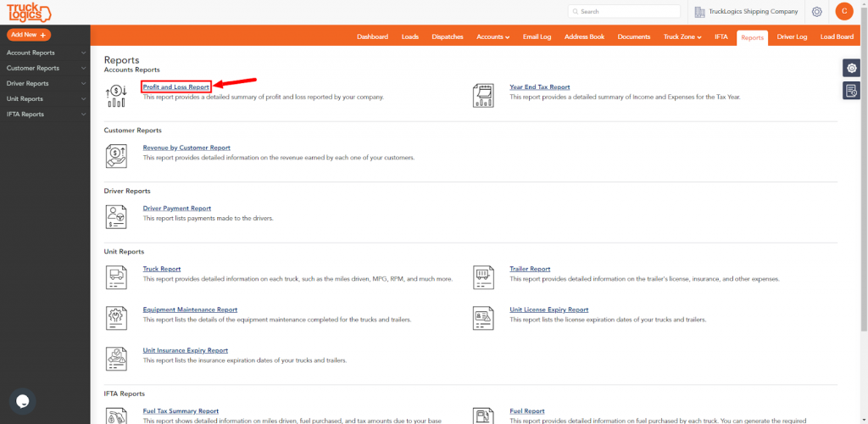
Task: Expand IFTA Reports in sidebar
Action: coord(45,114)
